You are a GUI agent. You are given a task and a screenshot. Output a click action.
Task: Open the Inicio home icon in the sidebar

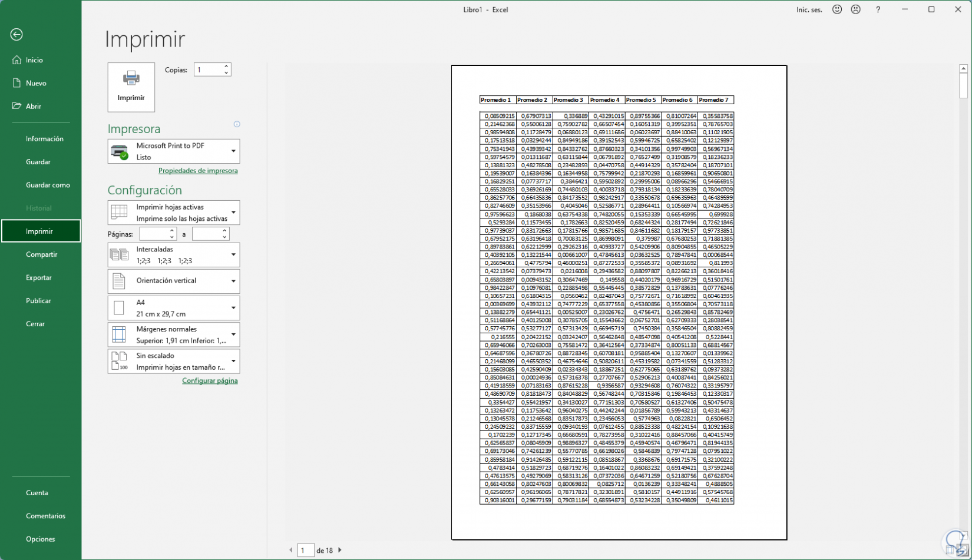[16, 60]
